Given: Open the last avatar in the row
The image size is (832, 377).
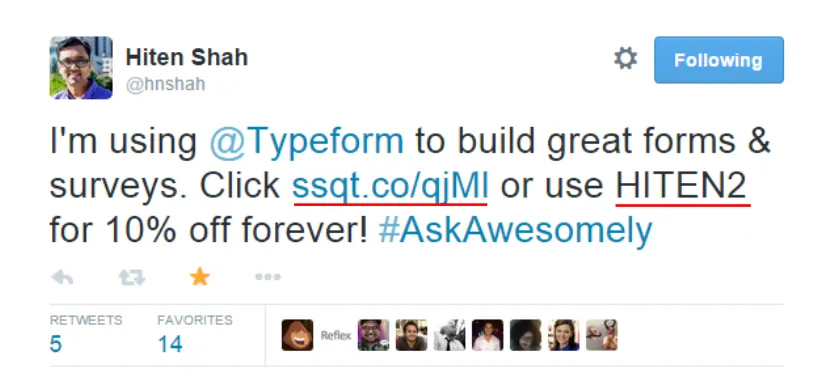Looking at the screenshot, I should coord(602,335).
